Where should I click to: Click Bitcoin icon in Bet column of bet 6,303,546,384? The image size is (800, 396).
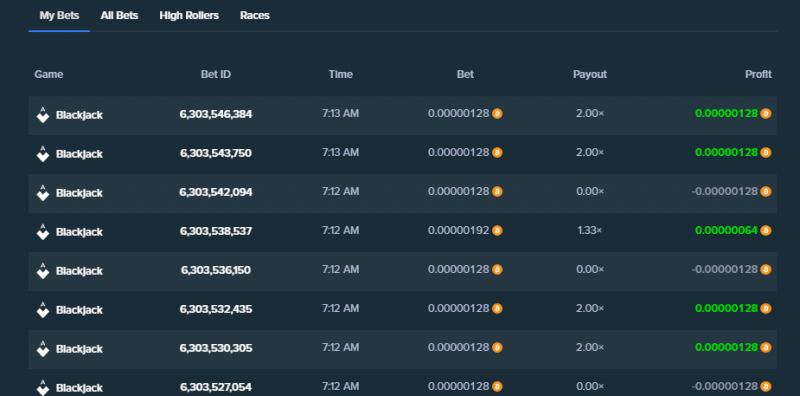coord(497,113)
